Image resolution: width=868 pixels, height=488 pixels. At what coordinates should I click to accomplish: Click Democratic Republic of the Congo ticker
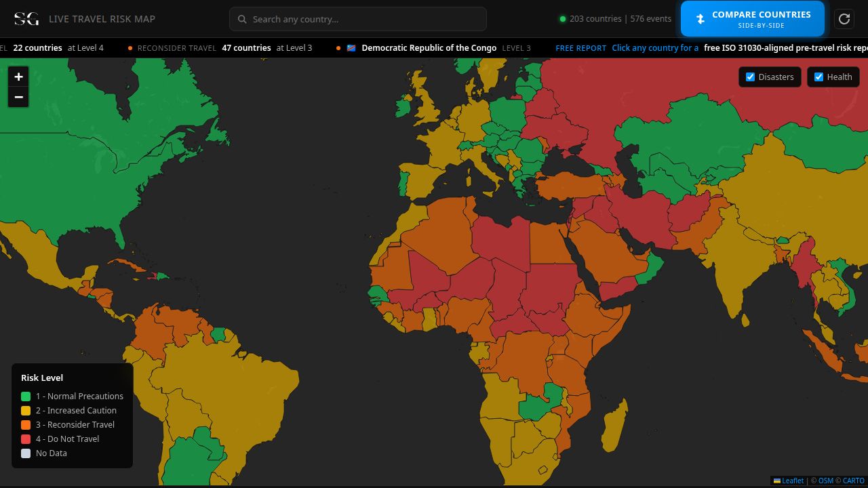[x=429, y=48]
